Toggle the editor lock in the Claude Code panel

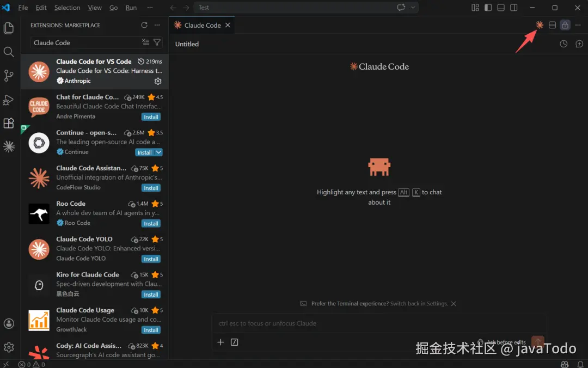565,25
